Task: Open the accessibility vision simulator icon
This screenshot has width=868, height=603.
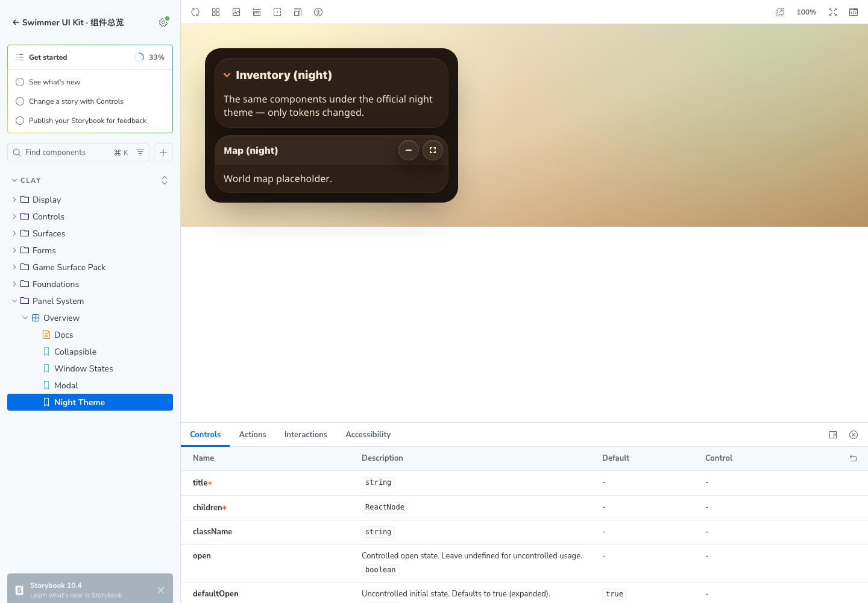Action: [x=318, y=12]
